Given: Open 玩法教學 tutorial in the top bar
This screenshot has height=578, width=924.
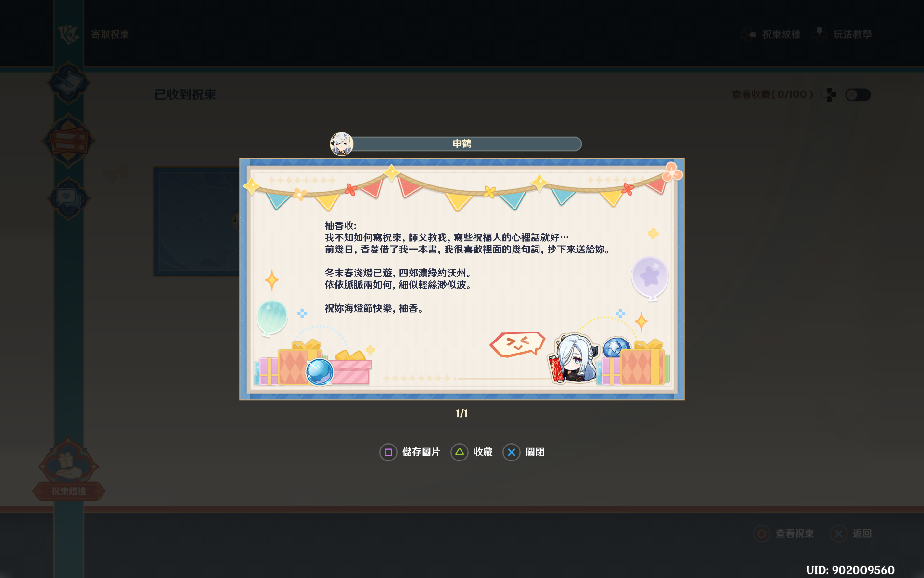Looking at the screenshot, I should point(852,35).
